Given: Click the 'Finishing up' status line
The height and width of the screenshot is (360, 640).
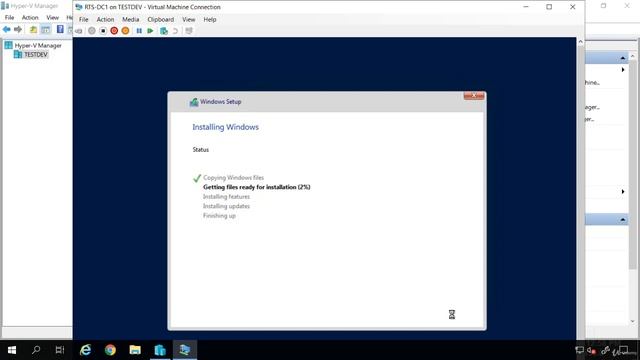Looking at the screenshot, I should 219,216.
